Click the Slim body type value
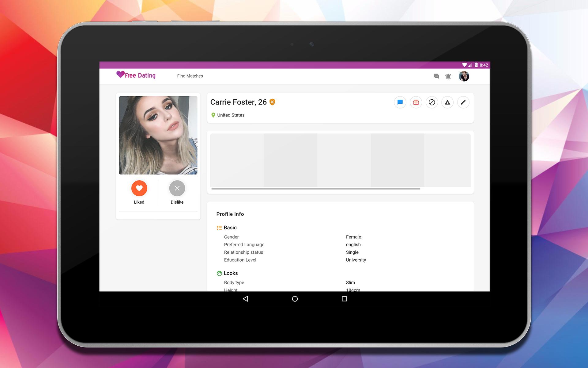 coord(350,283)
